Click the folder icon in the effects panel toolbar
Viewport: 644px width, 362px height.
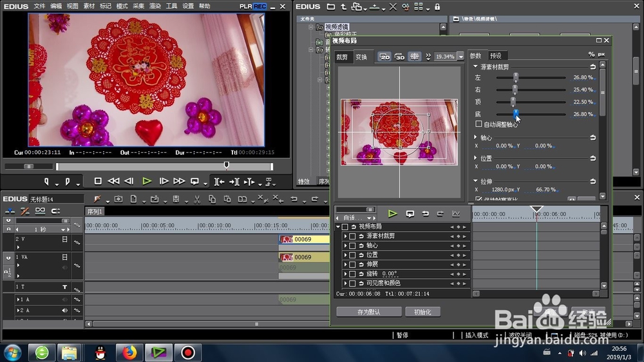[330, 7]
